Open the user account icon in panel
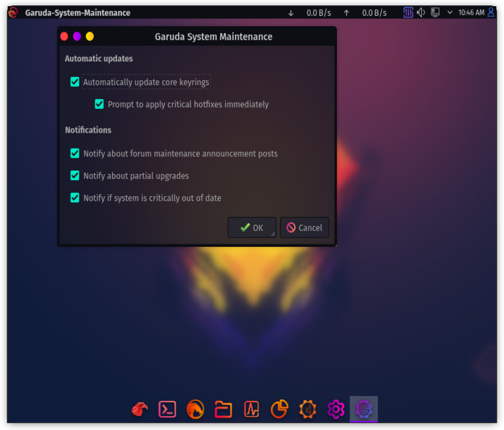 coord(491,13)
